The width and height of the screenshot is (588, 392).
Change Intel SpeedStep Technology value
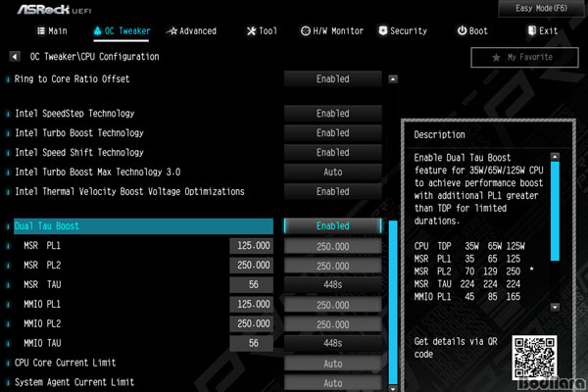332,114
